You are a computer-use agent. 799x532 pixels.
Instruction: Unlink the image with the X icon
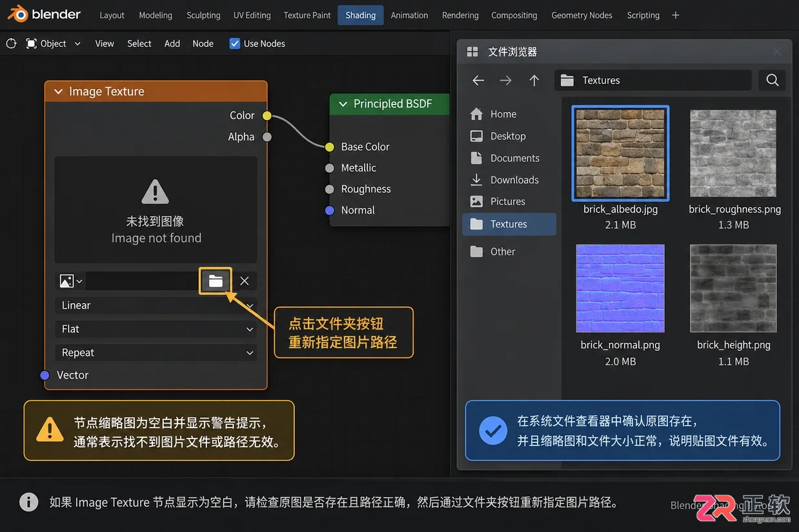coord(245,281)
